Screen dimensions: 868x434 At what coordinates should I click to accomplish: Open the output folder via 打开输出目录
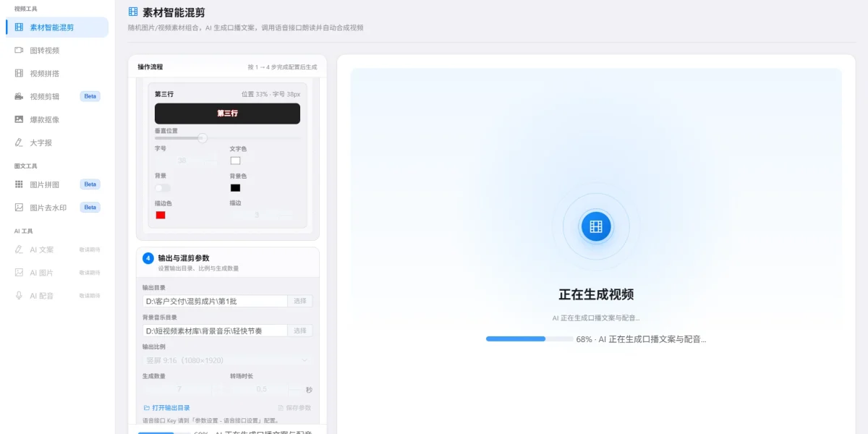point(167,408)
